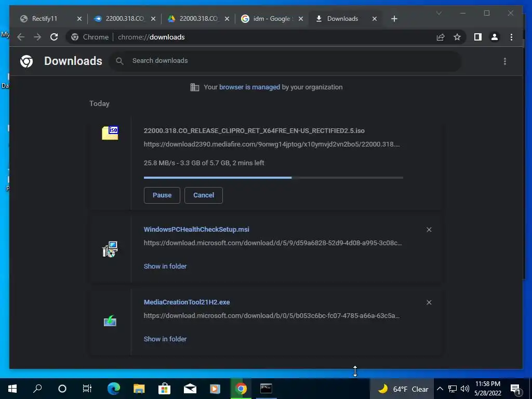This screenshot has width=532, height=399.
Task: Show WindowsPCHealthCheckSetup.msi in folder
Action: pyautogui.click(x=165, y=267)
